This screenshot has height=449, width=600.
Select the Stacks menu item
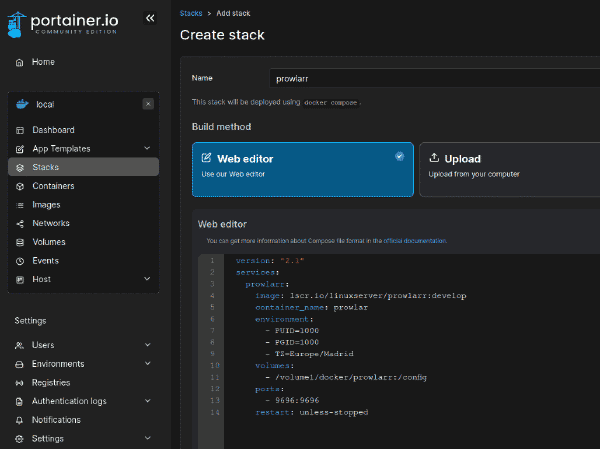click(x=83, y=167)
